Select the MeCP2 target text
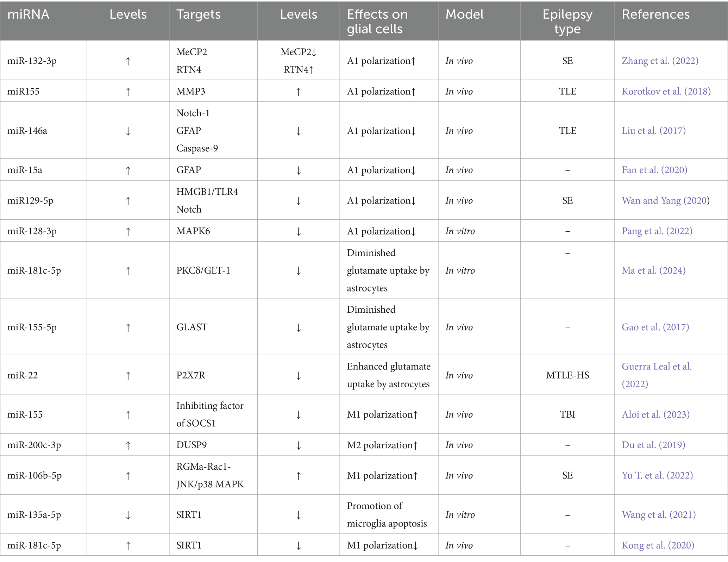Viewport: 728px width, 562px height. (192, 52)
